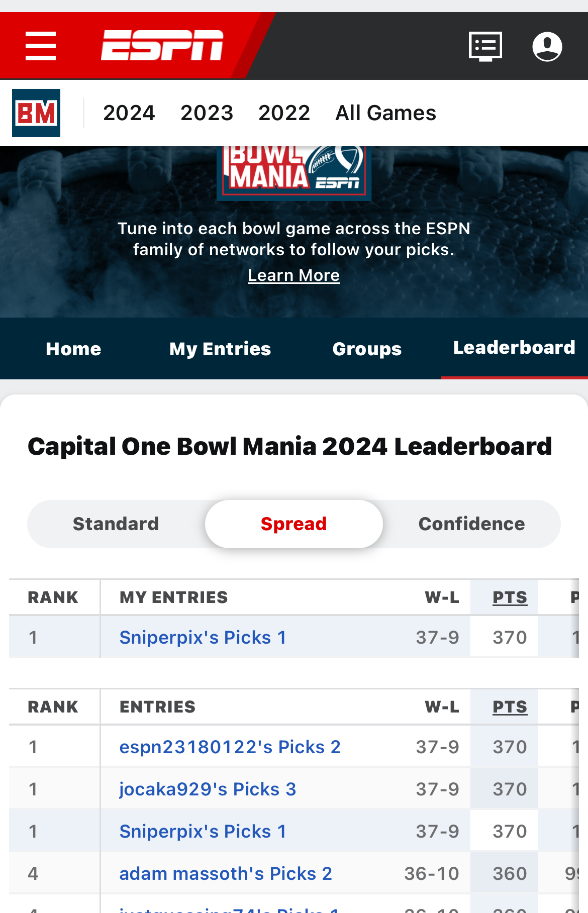
Task: Open the Groups tab
Action: click(367, 349)
